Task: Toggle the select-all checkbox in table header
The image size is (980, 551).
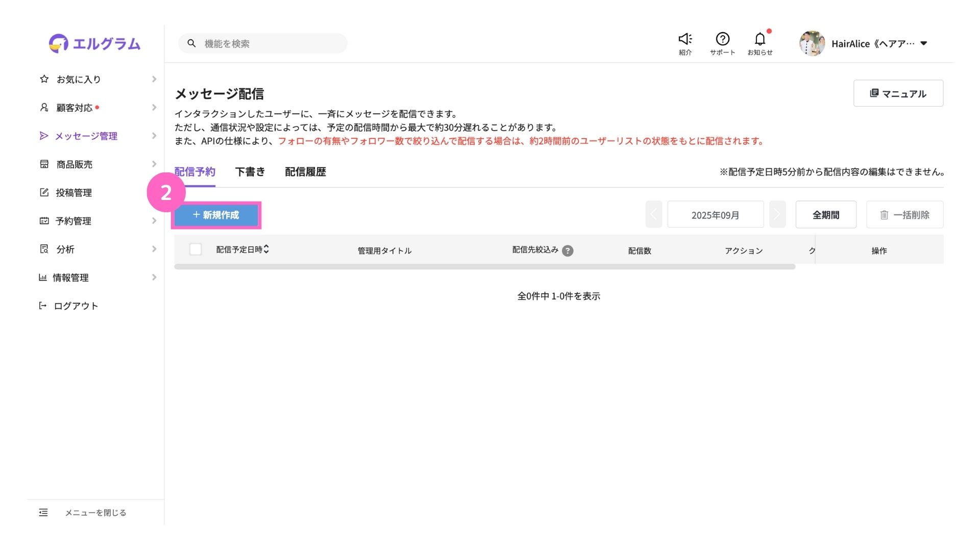Action: click(195, 249)
